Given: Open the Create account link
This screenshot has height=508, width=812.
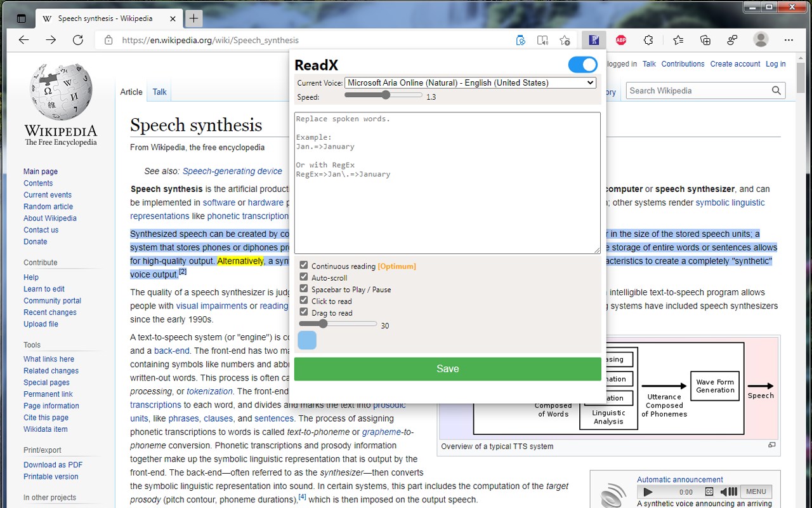Looking at the screenshot, I should (735, 64).
